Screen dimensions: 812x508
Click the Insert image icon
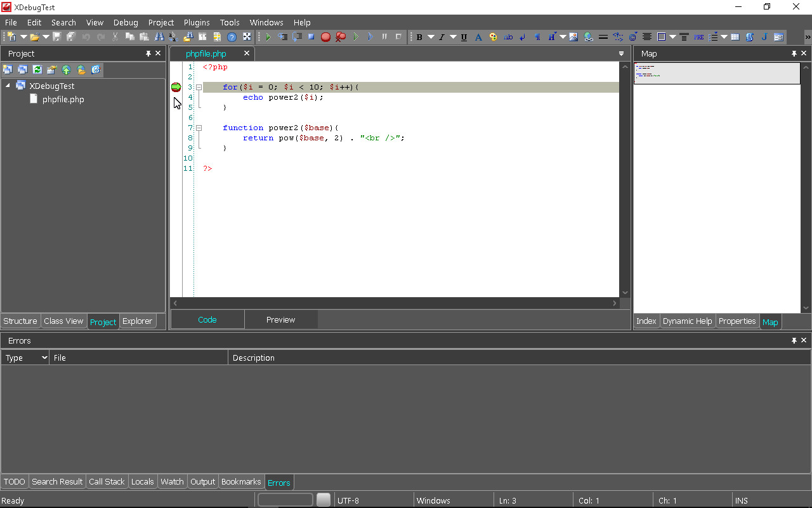[x=573, y=37]
